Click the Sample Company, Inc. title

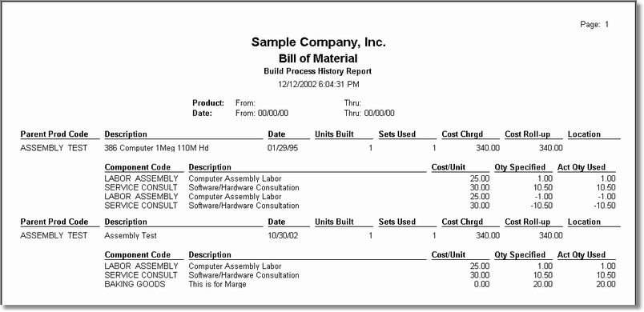[318, 42]
